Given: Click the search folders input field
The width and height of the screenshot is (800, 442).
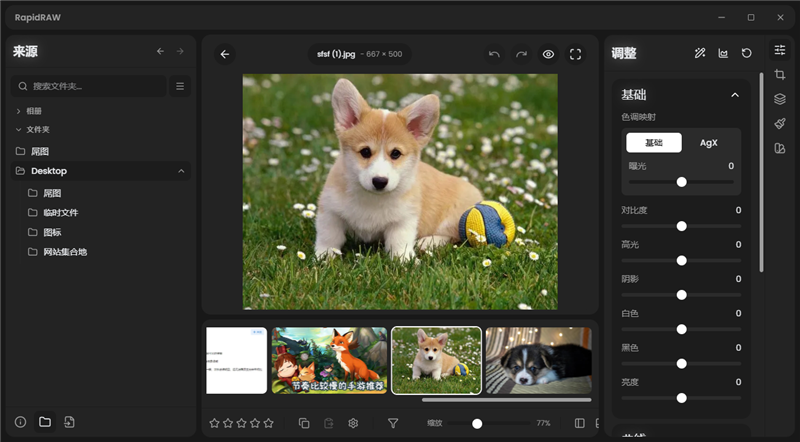Looking at the screenshot, I should [89, 86].
